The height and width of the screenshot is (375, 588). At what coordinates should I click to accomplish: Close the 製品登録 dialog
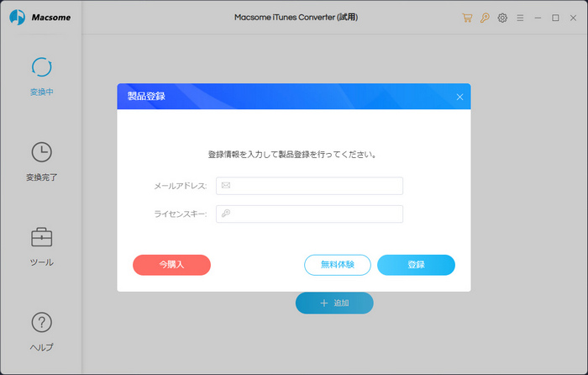(x=459, y=97)
